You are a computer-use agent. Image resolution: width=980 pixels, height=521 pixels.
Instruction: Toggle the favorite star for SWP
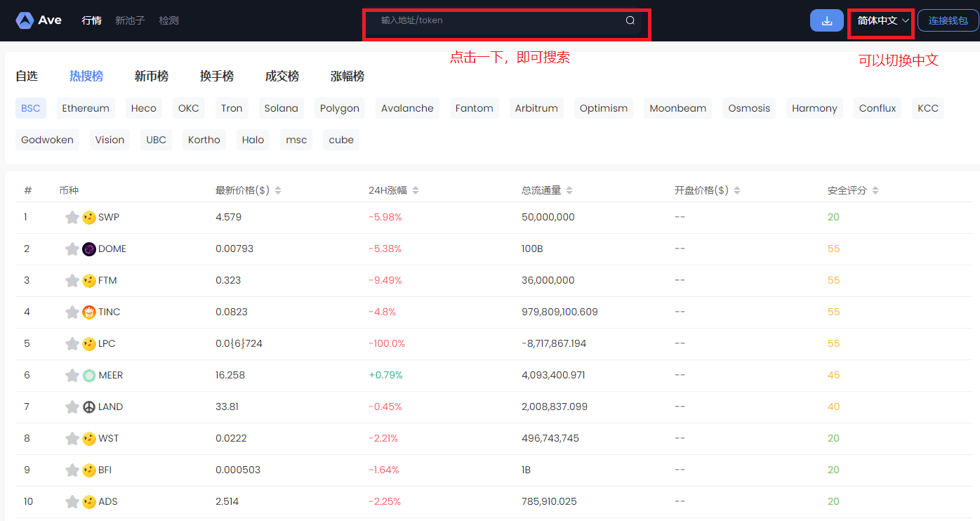click(x=72, y=218)
